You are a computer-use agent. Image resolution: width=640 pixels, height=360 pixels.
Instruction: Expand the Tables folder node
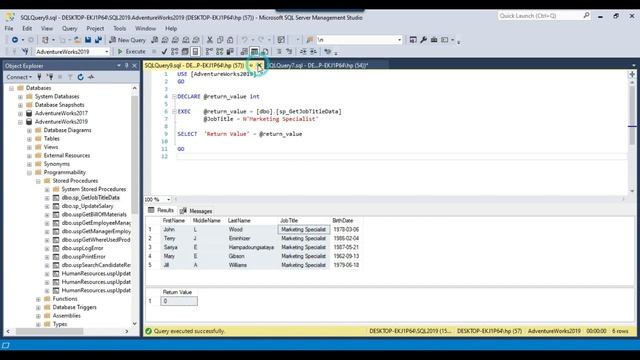click(29, 139)
